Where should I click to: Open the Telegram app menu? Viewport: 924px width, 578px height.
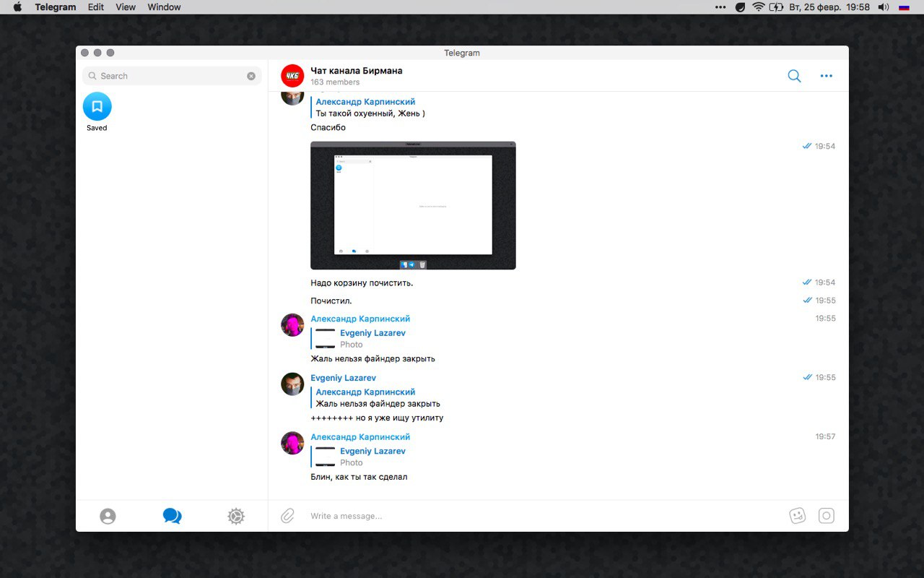pyautogui.click(x=56, y=7)
